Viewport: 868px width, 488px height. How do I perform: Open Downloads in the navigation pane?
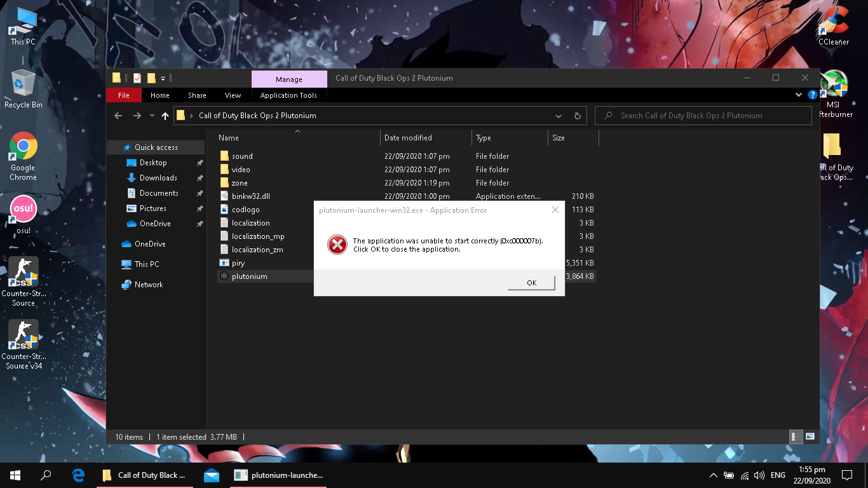158,178
